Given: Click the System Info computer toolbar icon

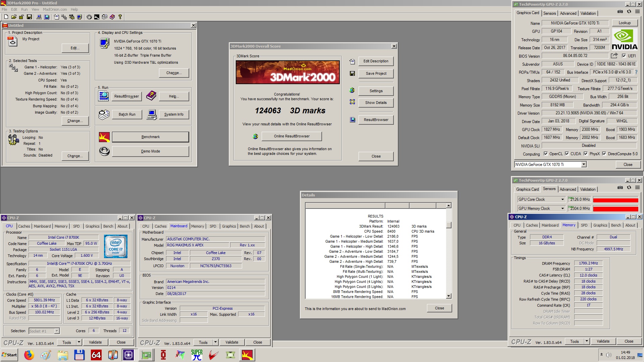Looking at the screenshot, I should click(39, 17).
